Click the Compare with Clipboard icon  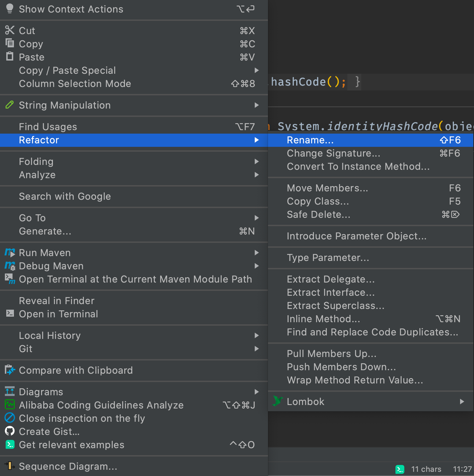pos(10,370)
